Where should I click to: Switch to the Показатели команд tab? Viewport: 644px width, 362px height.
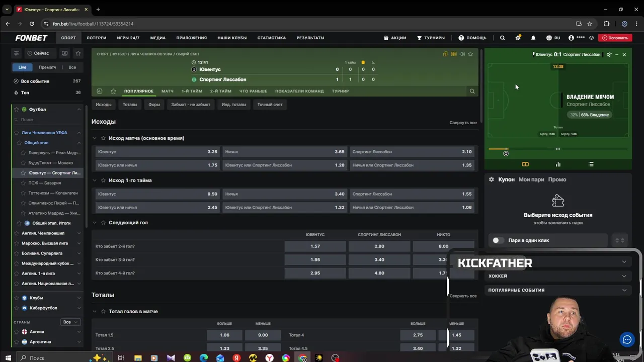pyautogui.click(x=299, y=91)
